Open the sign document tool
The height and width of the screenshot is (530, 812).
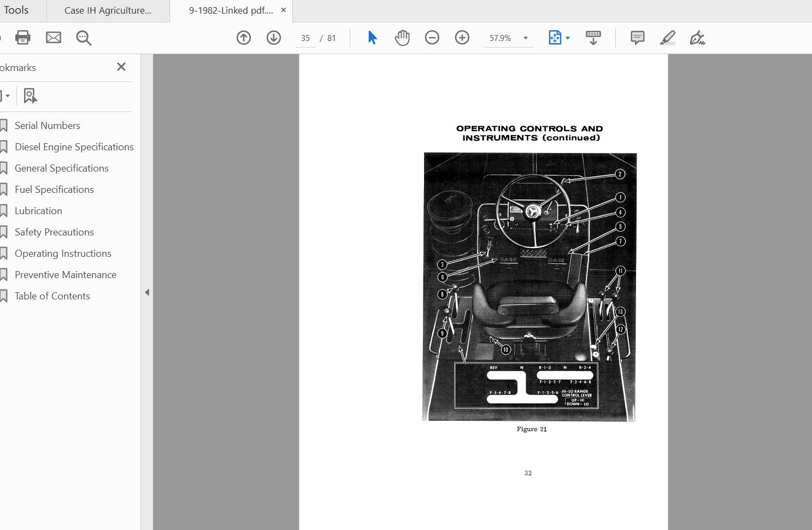pos(697,38)
